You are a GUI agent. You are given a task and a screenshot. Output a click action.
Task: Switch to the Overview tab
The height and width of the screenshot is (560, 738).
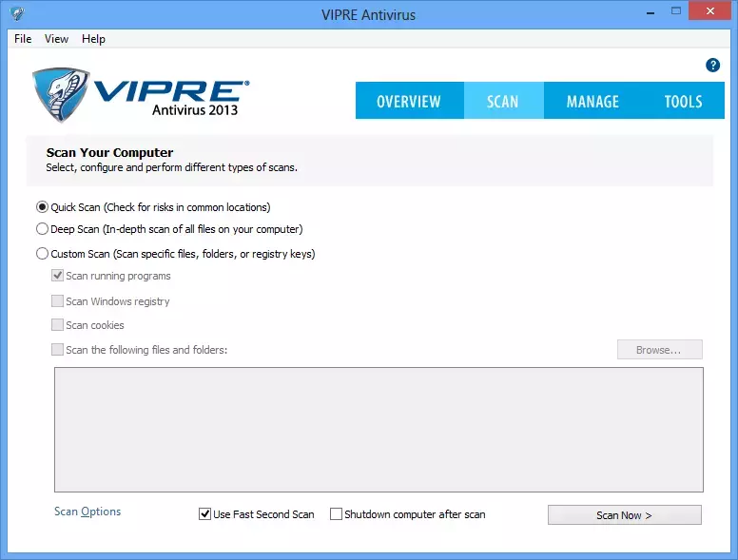point(409,101)
